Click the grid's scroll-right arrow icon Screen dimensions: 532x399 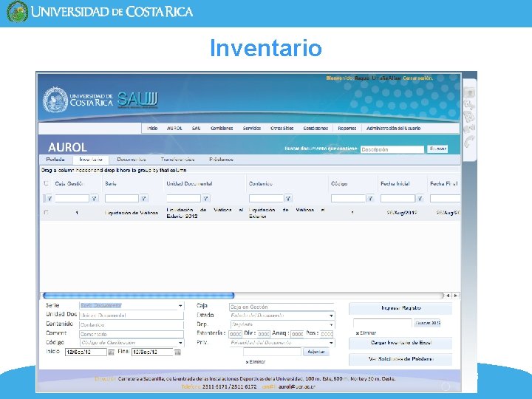pyautogui.click(x=456, y=296)
